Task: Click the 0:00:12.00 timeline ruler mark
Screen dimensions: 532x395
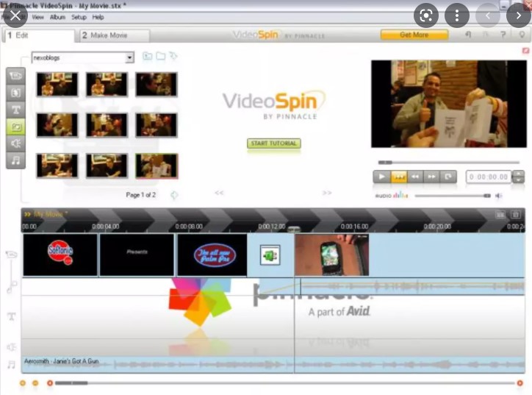Action: point(271,227)
